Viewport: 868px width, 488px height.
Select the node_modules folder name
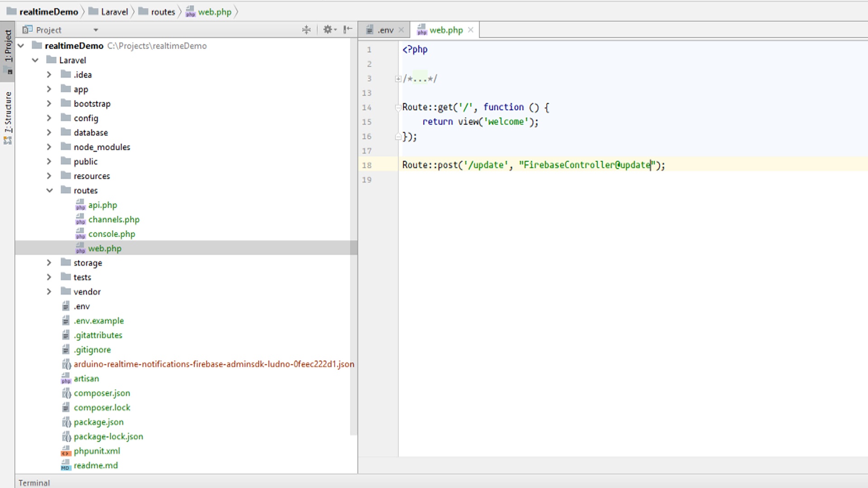point(102,147)
